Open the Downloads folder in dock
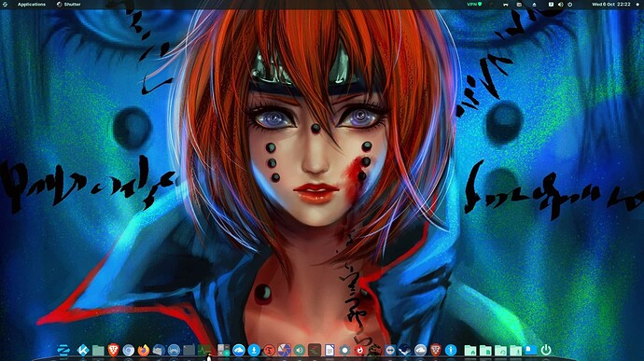This screenshot has width=644, height=361. point(515,351)
